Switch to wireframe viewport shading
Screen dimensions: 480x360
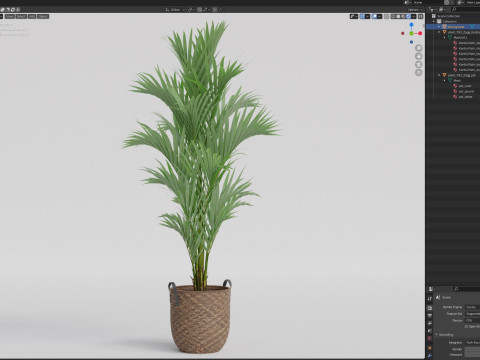pyautogui.click(x=393, y=16)
